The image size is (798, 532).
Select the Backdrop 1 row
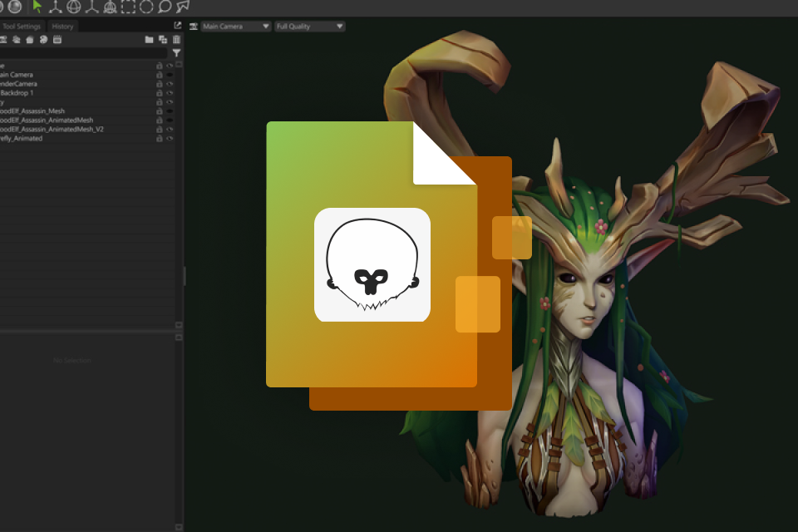coord(87,93)
